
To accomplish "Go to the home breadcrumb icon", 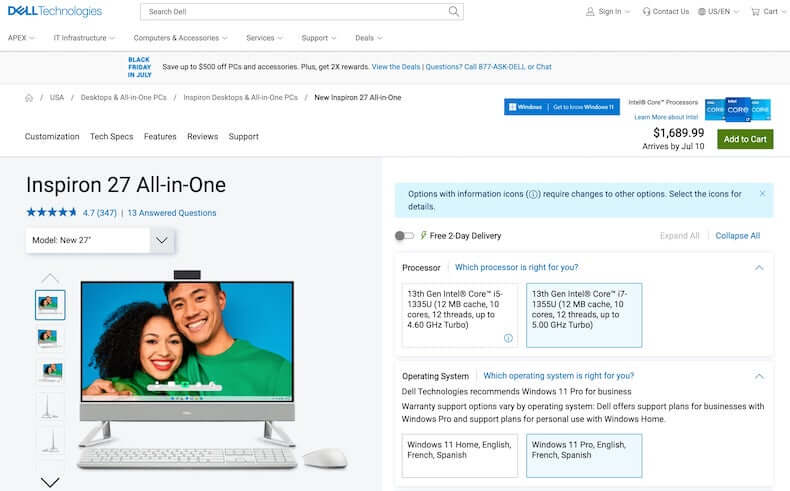I will click(x=29, y=98).
